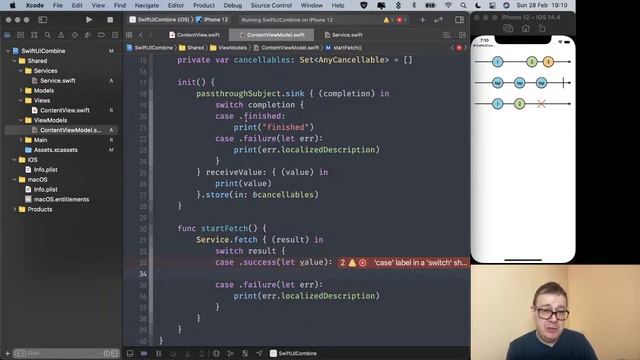Go back with the editor's left chevron
This screenshot has height=360, width=640.
click(x=141, y=35)
